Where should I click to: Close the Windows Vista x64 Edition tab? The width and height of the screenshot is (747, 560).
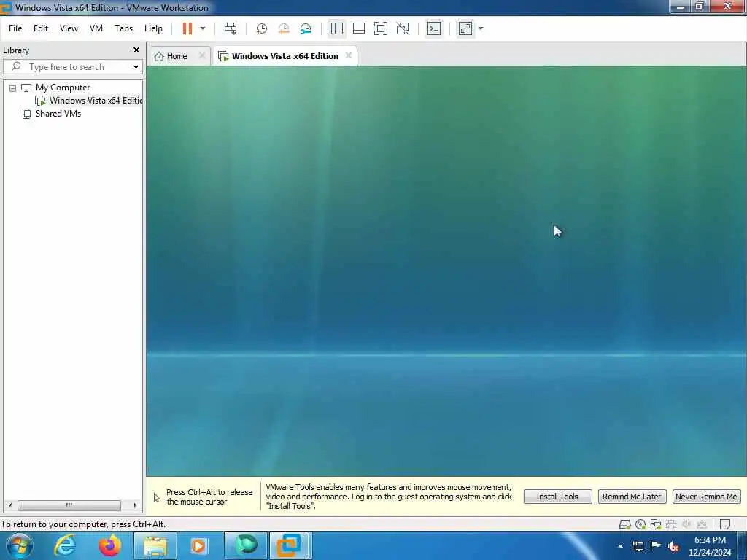(349, 55)
